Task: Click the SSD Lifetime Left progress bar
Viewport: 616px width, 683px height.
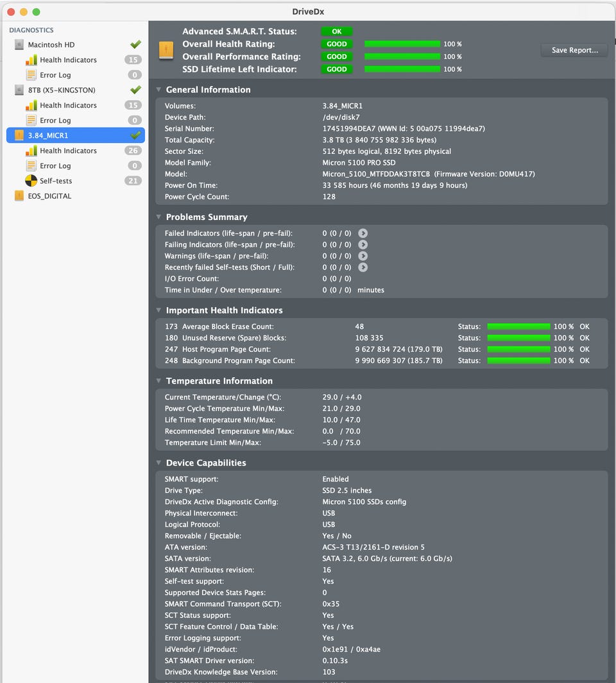Action: (402, 69)
